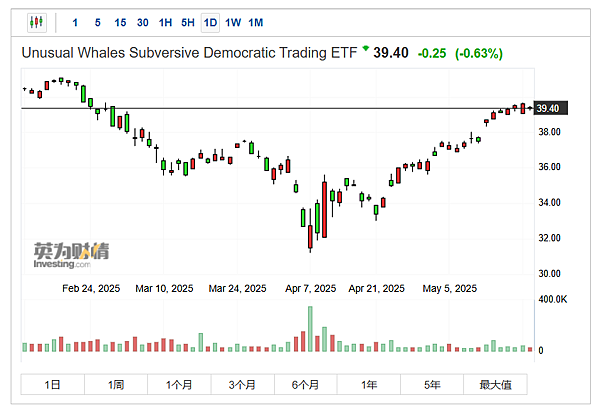Image resolution: width=600 pixels, height=410 pixels.
Task: Click the 400.0K volume axis label
Action: [x=553, y=299]
